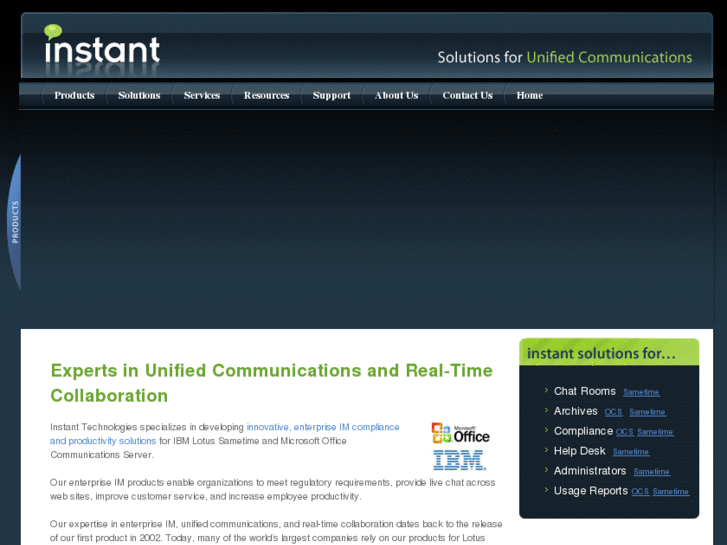Open the Services menu

(202, 96)
